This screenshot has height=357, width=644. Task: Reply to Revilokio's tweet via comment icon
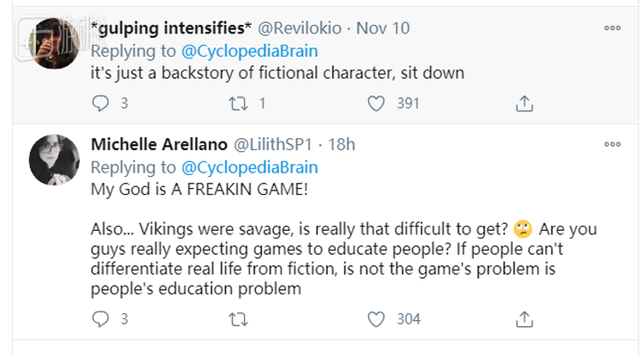[101, 104]
